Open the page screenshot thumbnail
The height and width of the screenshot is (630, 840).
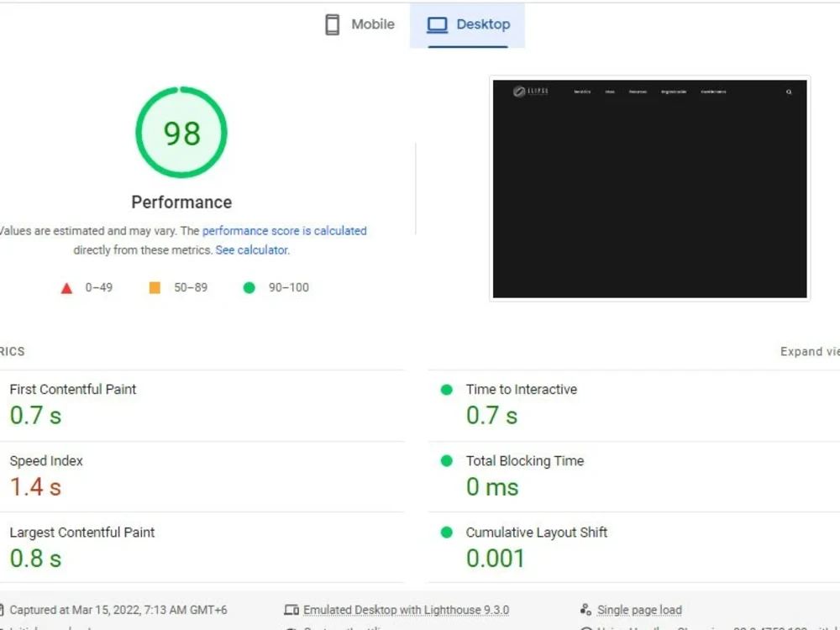pos(649,188)
